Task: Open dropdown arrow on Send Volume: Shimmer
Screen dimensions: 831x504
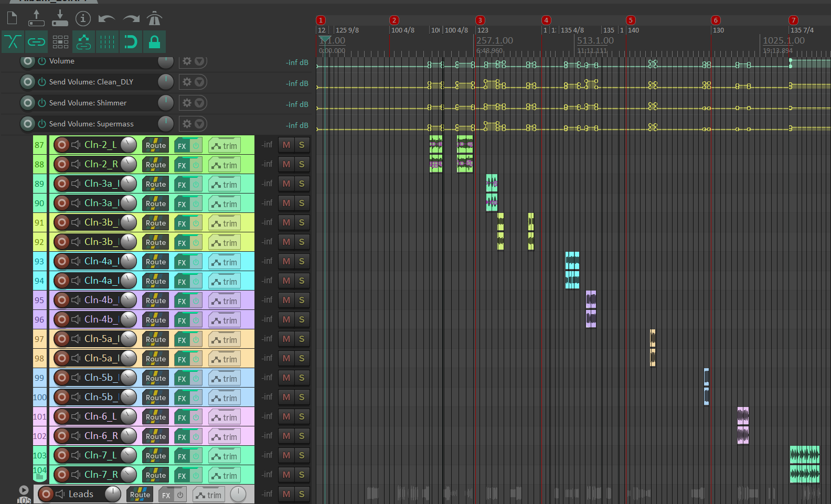Action: click(199, 103)
